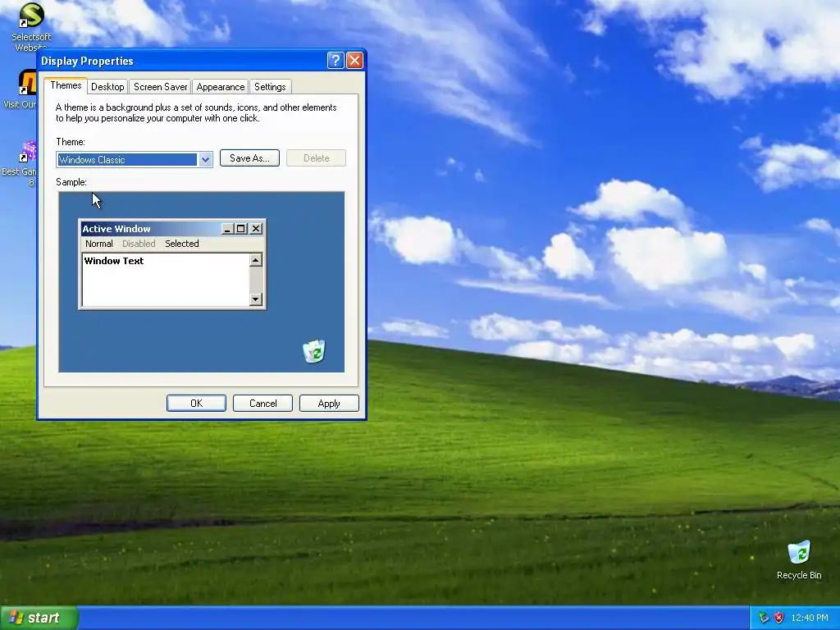Switch to the Themes tab
Image resolution: width=840 pixels, height=630 pixels.
tap(66, 85)
